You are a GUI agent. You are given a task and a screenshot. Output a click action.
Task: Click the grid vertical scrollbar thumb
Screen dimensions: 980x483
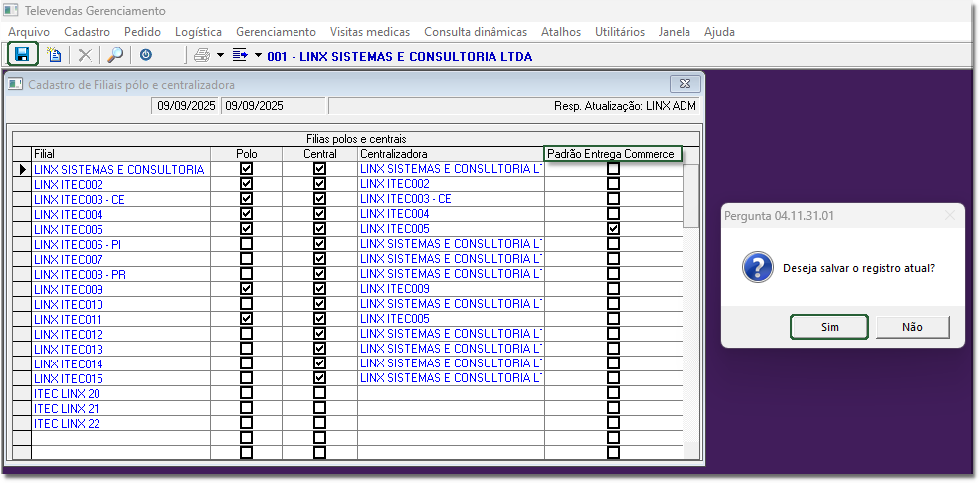tap(691, 196)
